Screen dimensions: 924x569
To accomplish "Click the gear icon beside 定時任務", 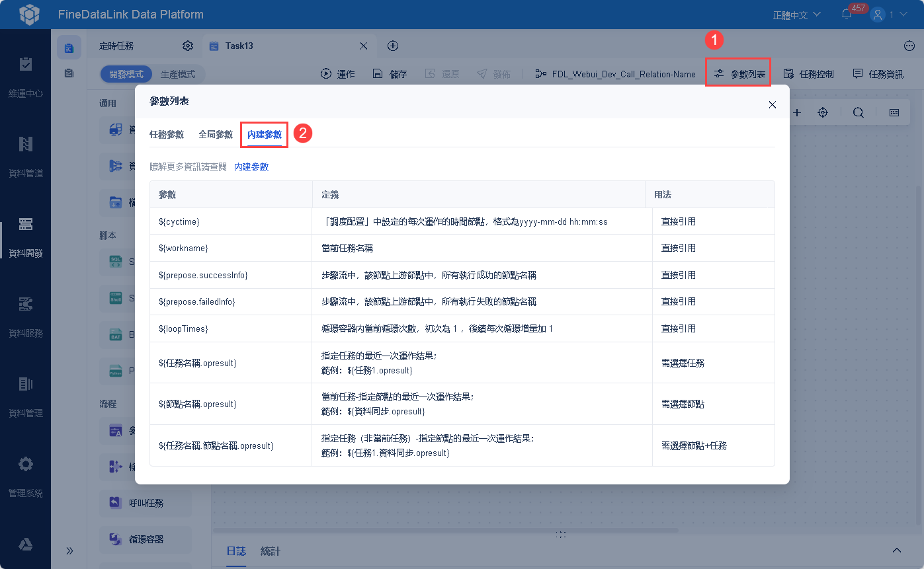I will (x=188, y=46).
